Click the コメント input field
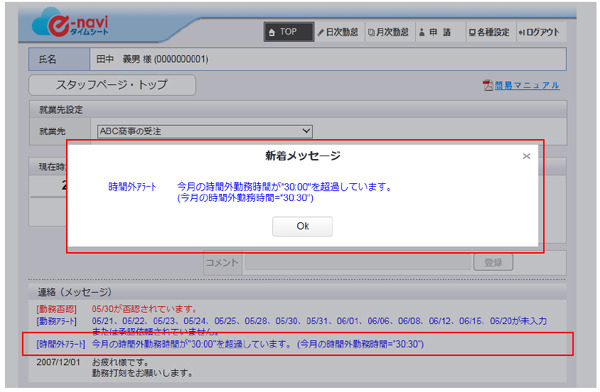Screen dimensions: 600x392 tap(358, 262)
